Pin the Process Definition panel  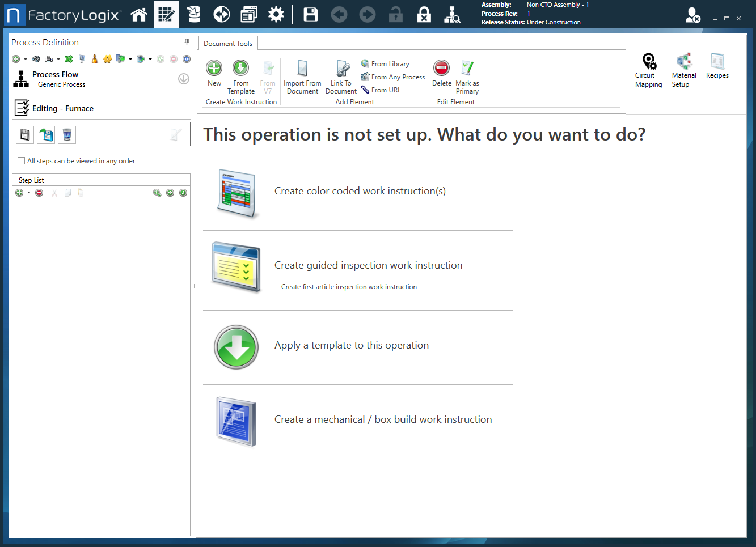coord(187,42)
